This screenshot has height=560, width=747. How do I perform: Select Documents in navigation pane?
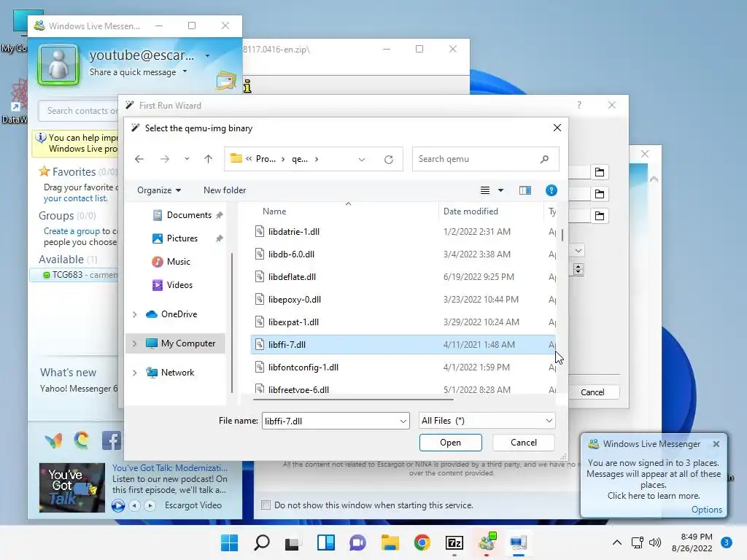(189, 215)
